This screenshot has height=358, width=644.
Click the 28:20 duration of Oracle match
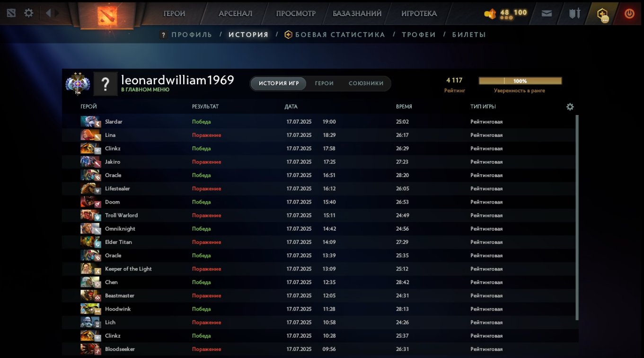402,175
